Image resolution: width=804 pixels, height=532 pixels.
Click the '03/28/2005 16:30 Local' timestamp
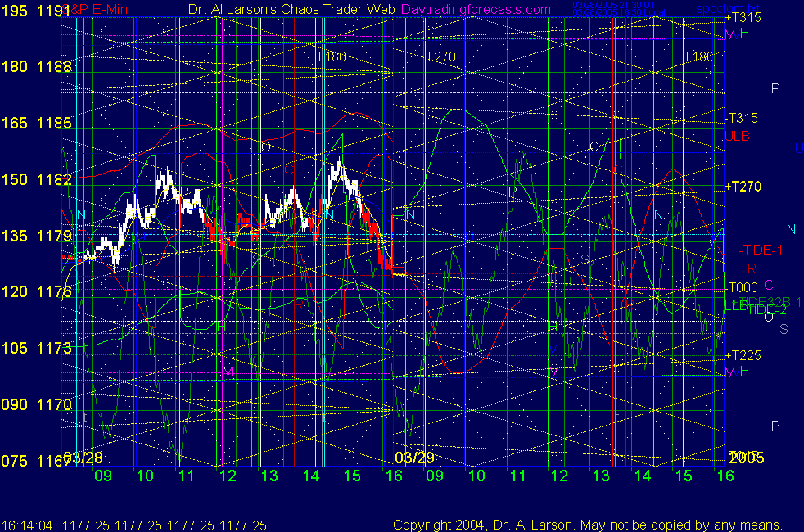619,13
